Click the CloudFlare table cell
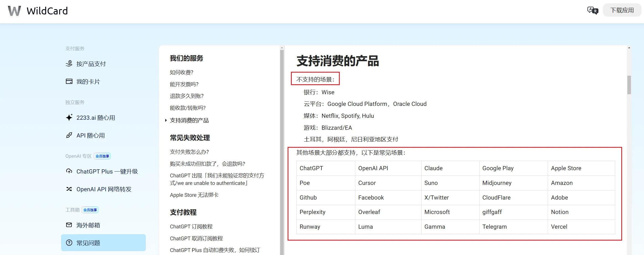This screenshot has width=644, height=255. point(514,198)
